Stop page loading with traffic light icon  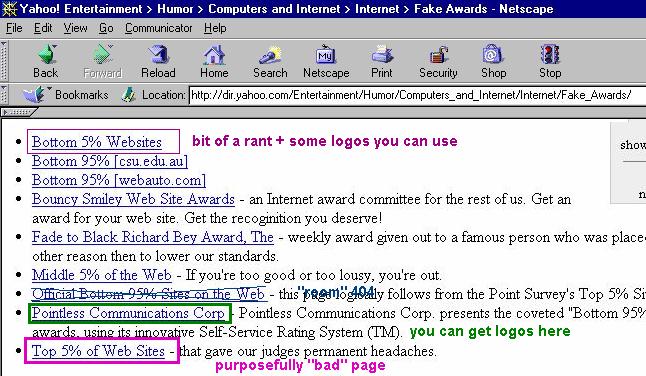550,62
